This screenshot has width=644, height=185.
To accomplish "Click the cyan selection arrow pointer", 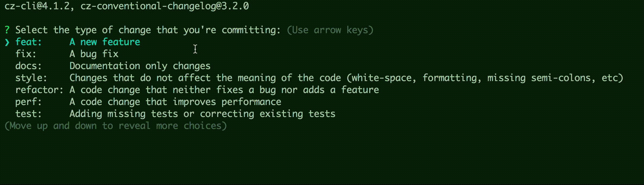I will 7,42.
